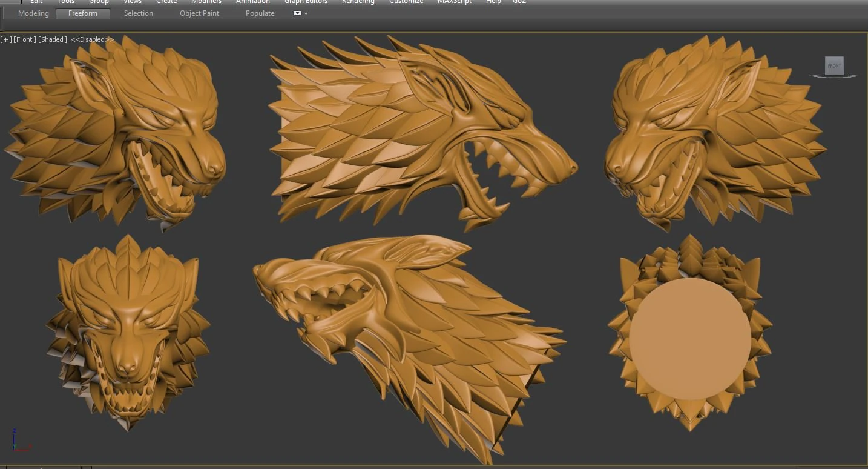Image resolution: width=868 pixels, height=469 pixels.
Task: Open the GoZ menu
Action: [519, 2]
